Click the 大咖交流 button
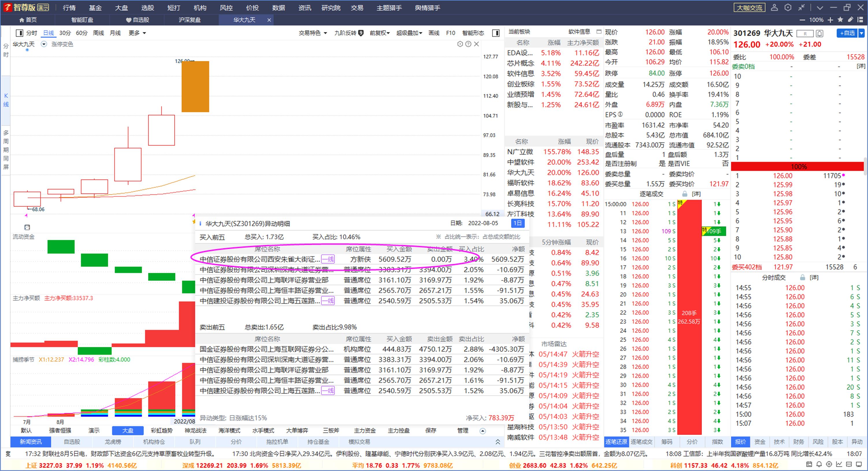 pos(750,8)
